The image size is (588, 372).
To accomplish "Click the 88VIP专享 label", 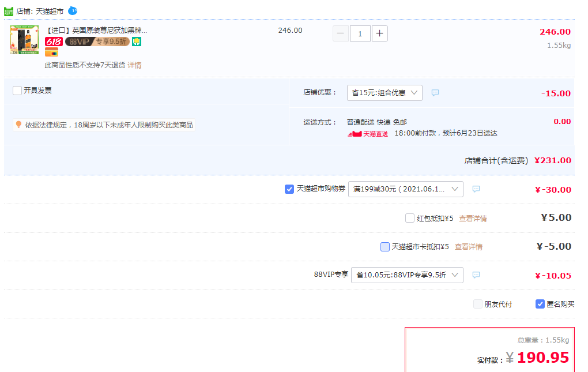I will click(x=331, y=275).
